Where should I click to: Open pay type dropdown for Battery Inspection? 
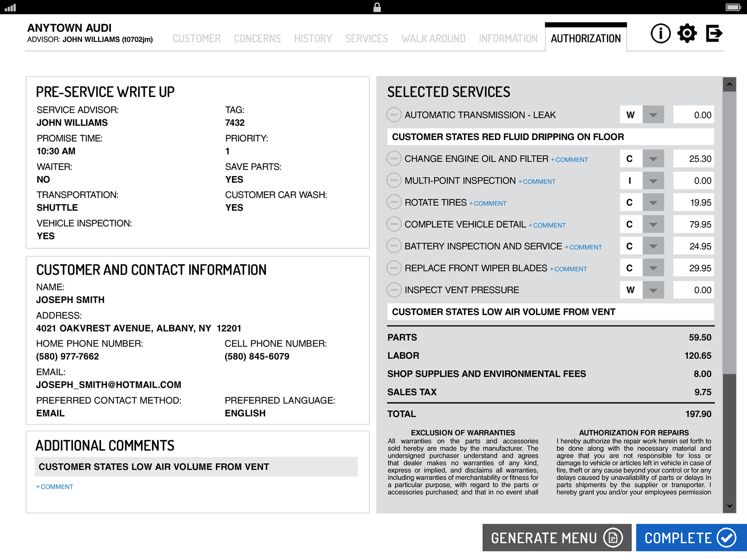[x=653, y=246]
